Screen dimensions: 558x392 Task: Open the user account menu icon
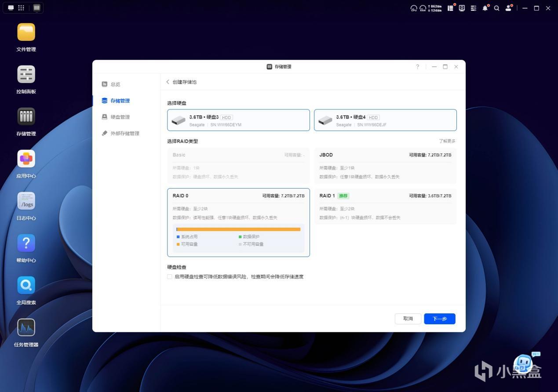coord(509,8)
